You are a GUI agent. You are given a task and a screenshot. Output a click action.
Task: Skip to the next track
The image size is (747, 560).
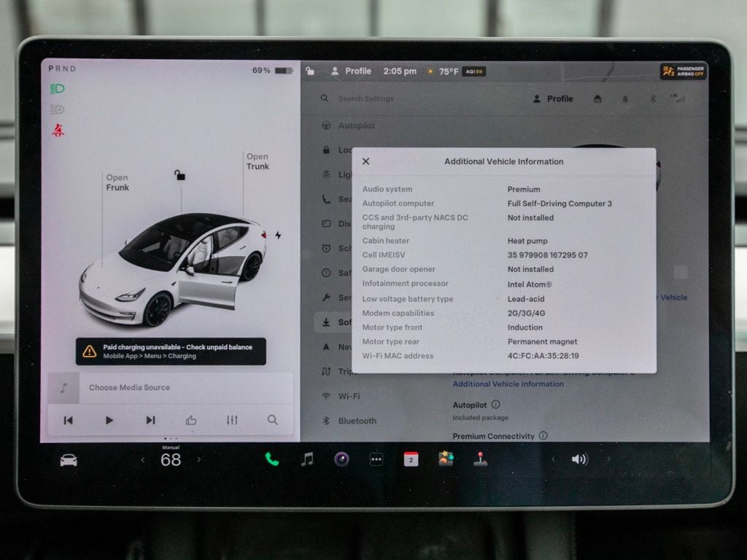pos(150,420)
